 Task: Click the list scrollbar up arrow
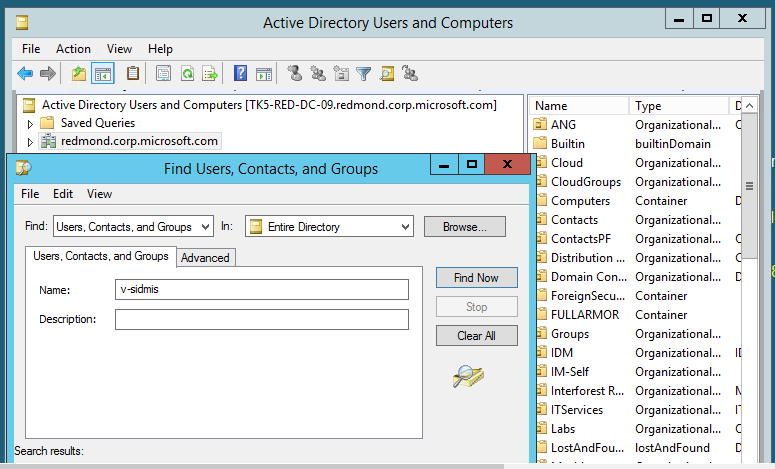point(749,106)
